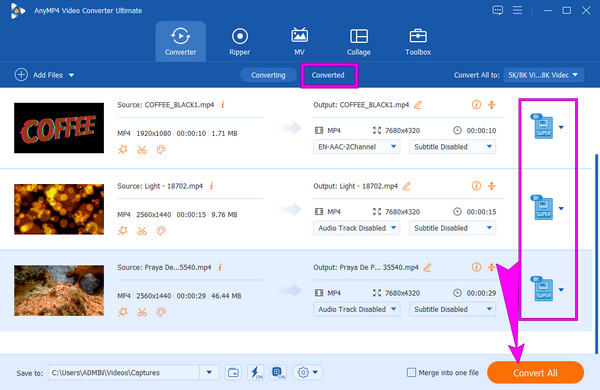This screenshot has width=600, height=390.
Task: Open enhance palette for Light - 18702.mp4
Action: tap(161, 231)
